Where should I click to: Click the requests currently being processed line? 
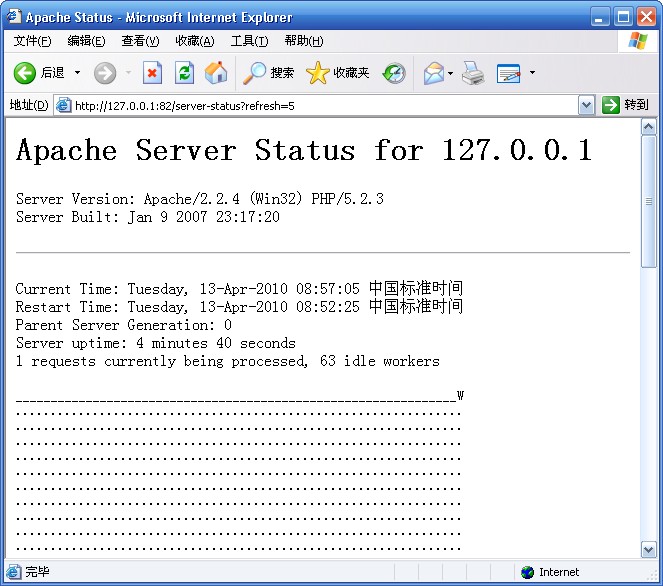[x=227, y=361]
